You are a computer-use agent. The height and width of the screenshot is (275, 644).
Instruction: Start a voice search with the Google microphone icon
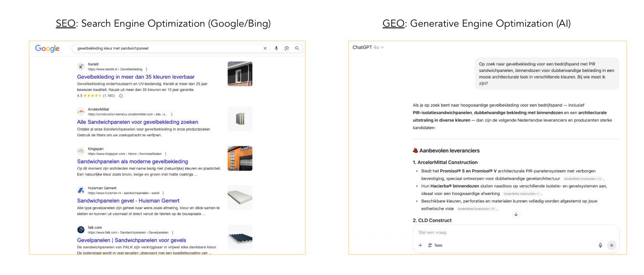point(277,48)
